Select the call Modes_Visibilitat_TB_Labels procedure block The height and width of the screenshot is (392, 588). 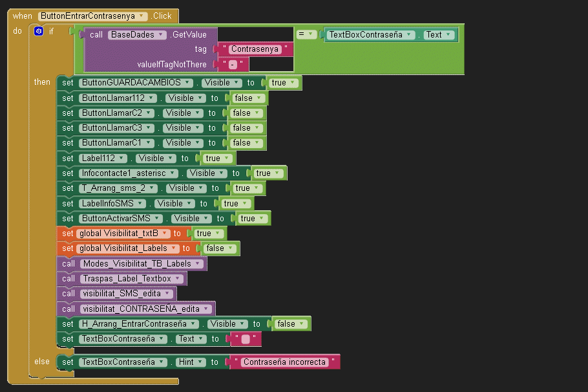click(x=68, y=264)
